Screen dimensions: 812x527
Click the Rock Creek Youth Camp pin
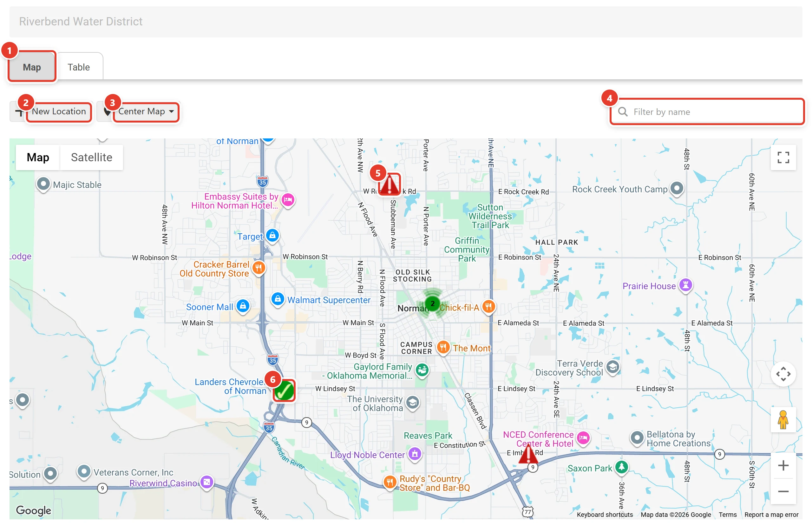677,189
